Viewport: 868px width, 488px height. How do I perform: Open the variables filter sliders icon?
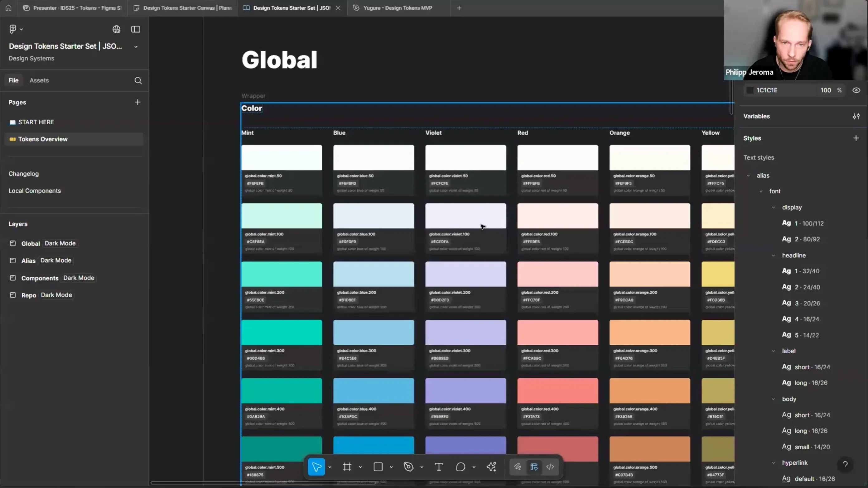coord(856,116)
